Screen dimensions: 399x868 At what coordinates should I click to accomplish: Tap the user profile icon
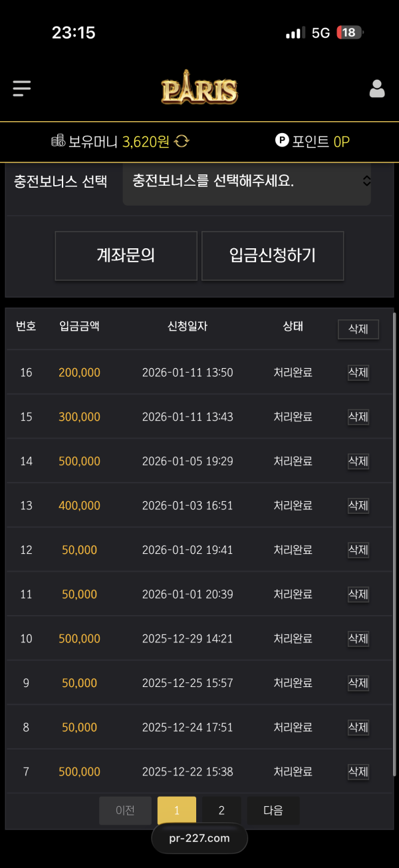click(377, 89)
